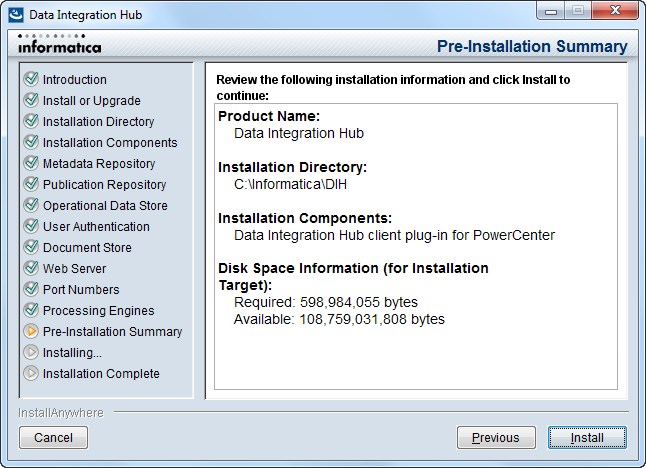Click inside the installation summary text box
Image resolution: width=646 pixels, height=468 pixels.
point(416,246)
